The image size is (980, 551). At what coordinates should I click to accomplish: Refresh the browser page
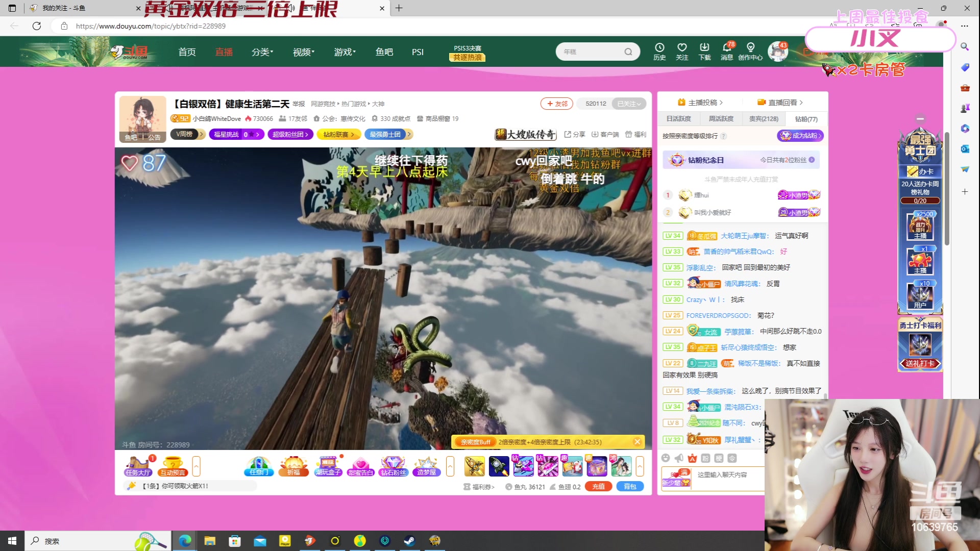(x=37, y=26)
